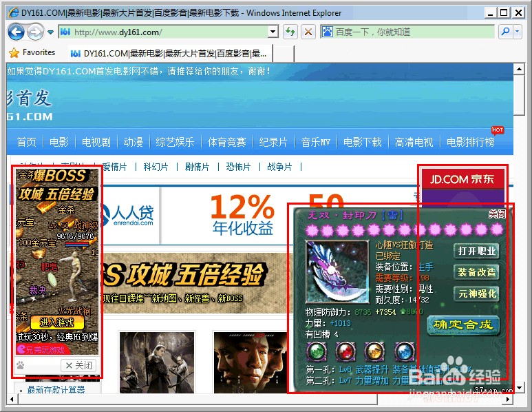Open 体育竞赛 in the site navigation
Viewport: 532px width, 412px height.
pyautogui.click(x=226, y=142)
